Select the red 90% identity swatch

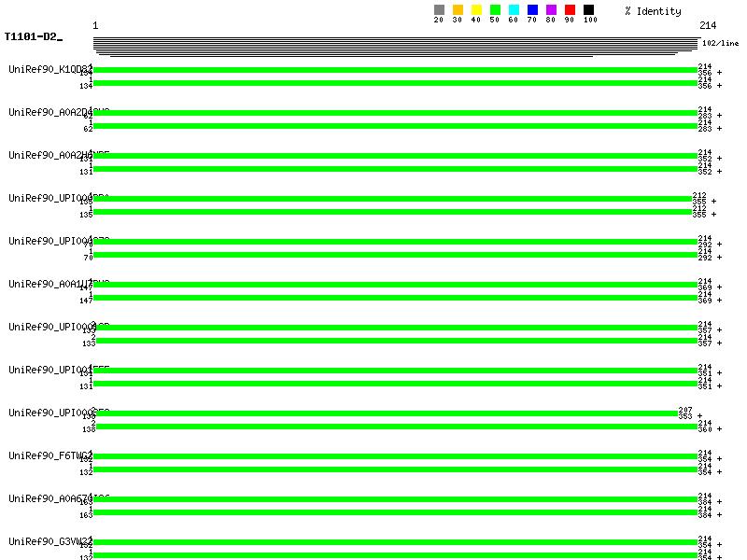pyautogui.click(x=570, y=10)
